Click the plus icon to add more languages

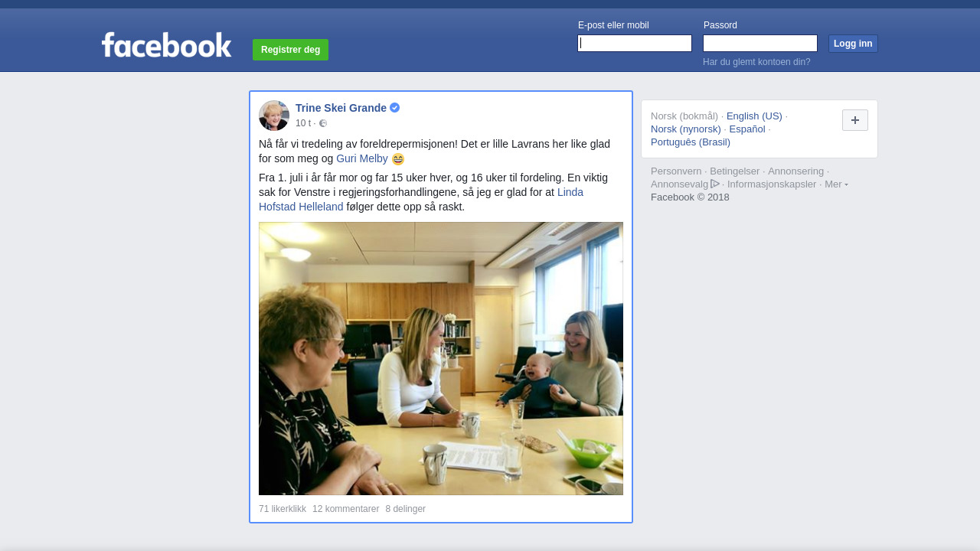click(855, 120)
